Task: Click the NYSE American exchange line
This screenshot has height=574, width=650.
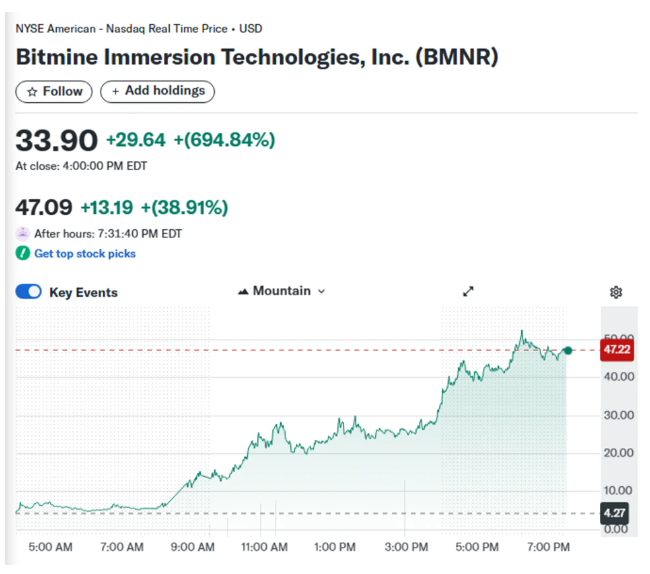Action: click(x=139, y=29)
